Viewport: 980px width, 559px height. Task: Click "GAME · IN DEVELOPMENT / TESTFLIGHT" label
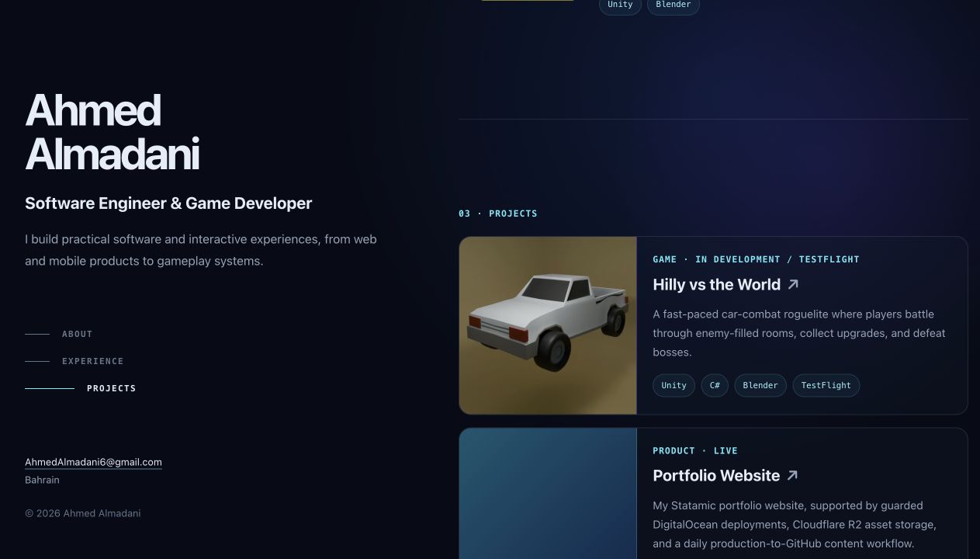(756, 259)
